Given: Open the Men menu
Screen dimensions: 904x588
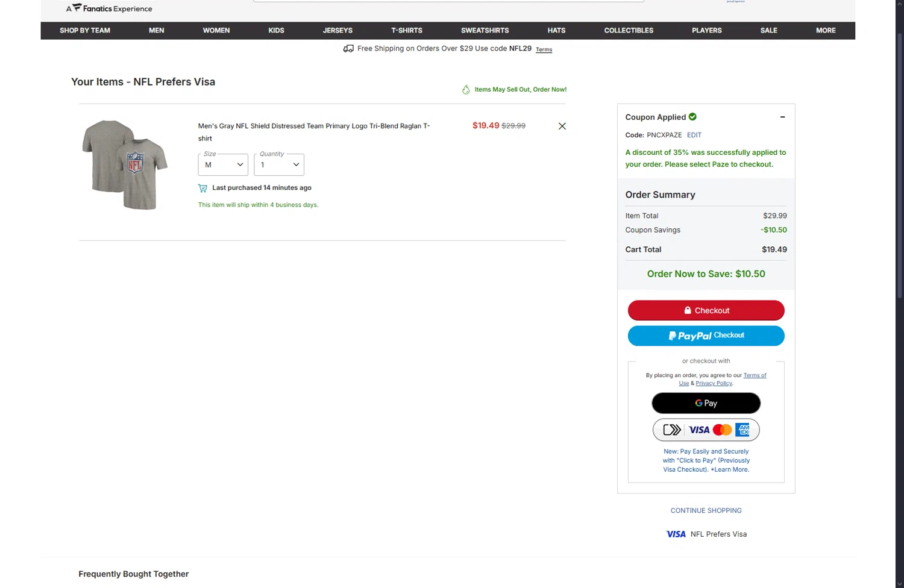Looking at the screenshot, I should (157, 30).
